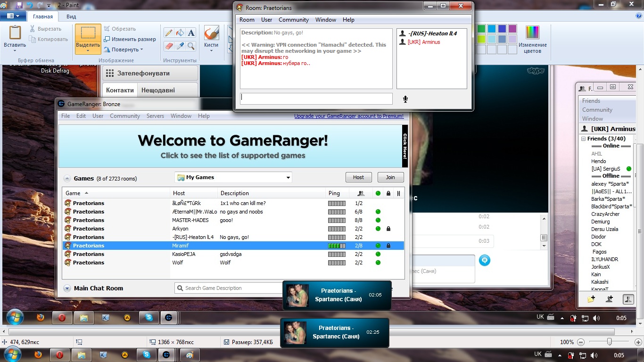Open the Edit menu in GameRanger window
Viewport: 644px width, 362px height.
click(81, 116)
